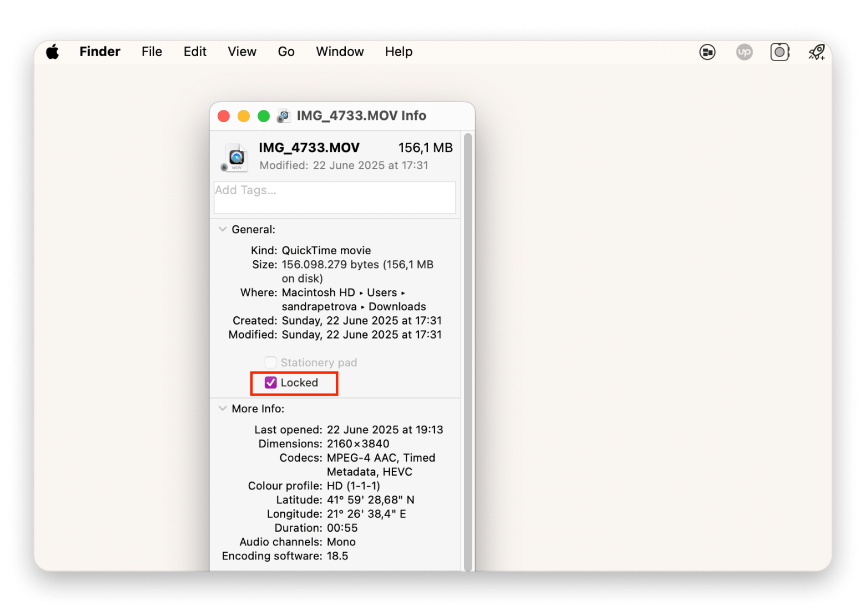This screenshot has width=866, height=616.
Task: Open the Window menu
Action: coord(340,52)
